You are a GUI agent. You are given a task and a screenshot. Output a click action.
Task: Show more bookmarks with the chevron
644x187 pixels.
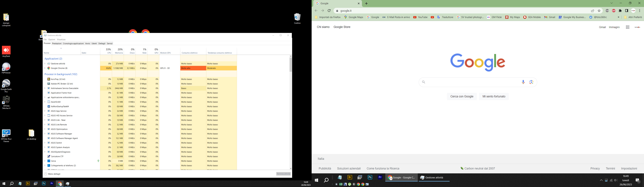619,17
